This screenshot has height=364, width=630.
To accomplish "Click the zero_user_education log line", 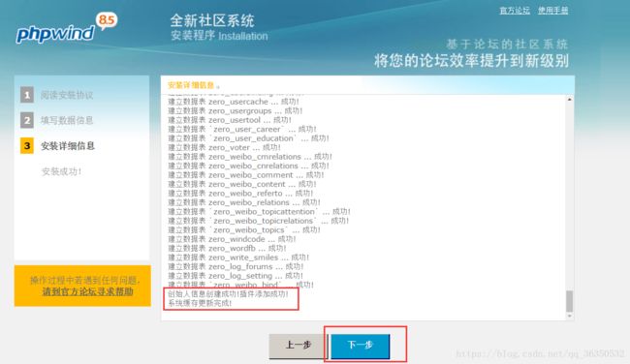I will 248,138.
